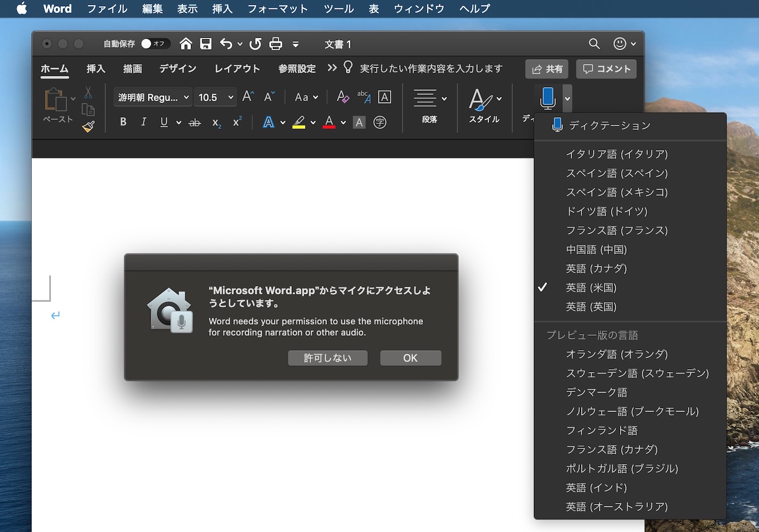The width and height of the screenshot is (759, 532).
Task: Switch to the 描画 tab
Action: pos(132,69)
